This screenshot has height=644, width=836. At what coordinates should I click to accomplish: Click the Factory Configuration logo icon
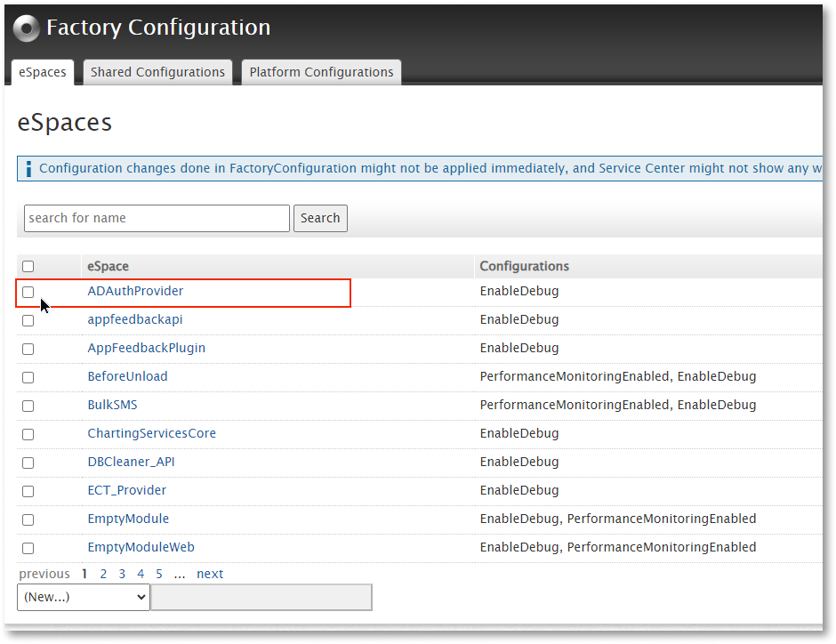point(26,28)
